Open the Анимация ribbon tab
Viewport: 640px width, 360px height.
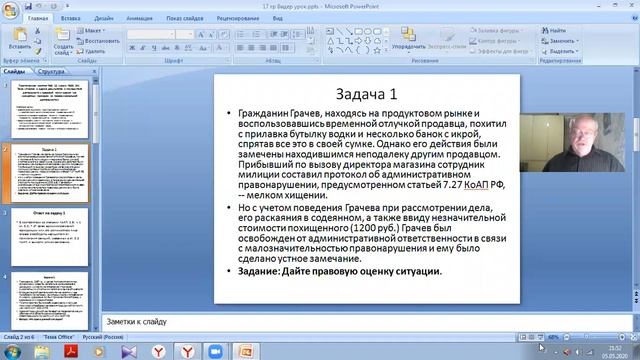(x=139, y=18)
